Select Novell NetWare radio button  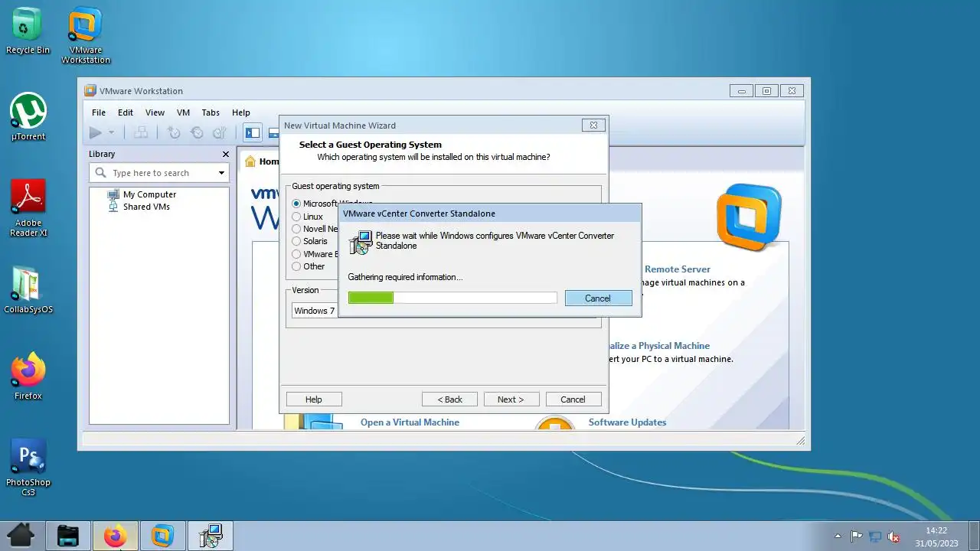pyautogui.click(x=297, y=229)
